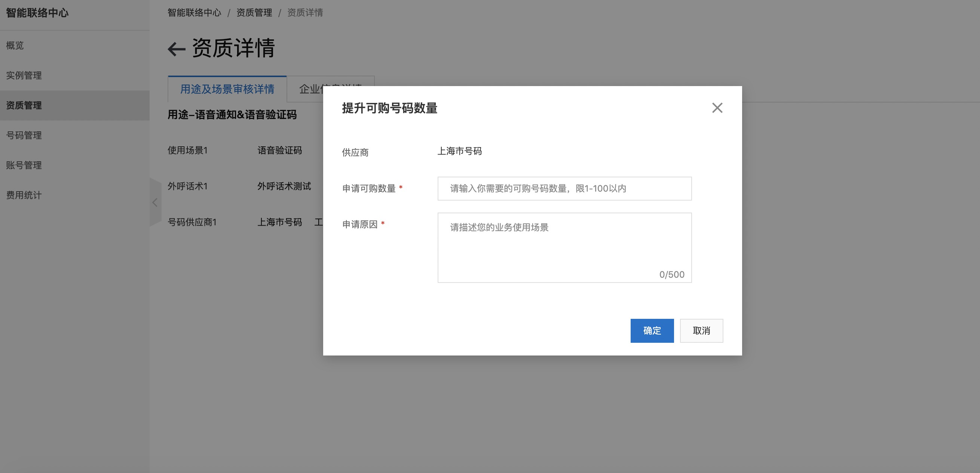Click the 资质详情 page title
980x473 pixels.
coord(233,48)
